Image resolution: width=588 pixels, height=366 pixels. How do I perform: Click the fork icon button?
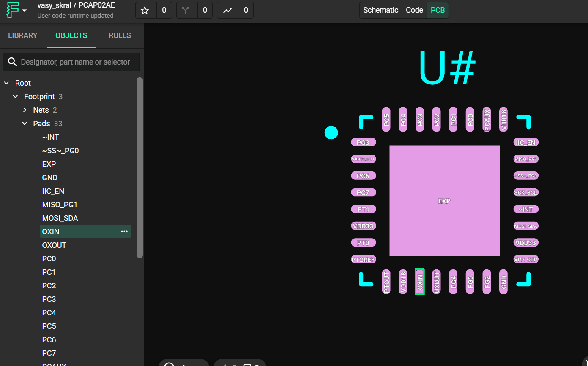(186, 10)
